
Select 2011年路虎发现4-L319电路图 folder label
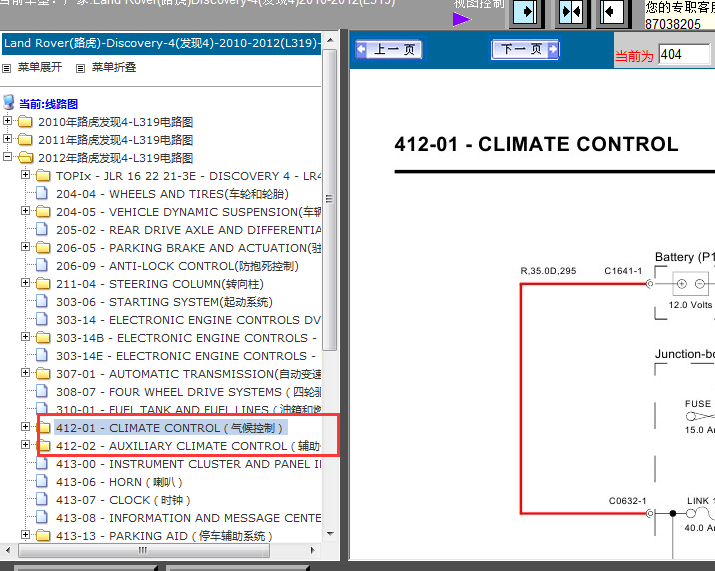coord(115,140)
